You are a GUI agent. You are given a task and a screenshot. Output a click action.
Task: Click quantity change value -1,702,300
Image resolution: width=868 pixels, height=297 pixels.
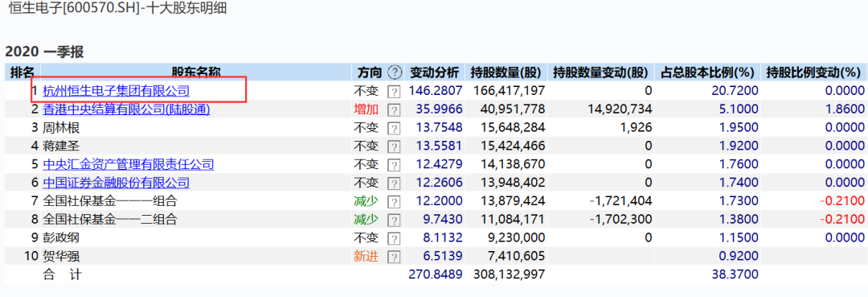click(x=620, y=220)
